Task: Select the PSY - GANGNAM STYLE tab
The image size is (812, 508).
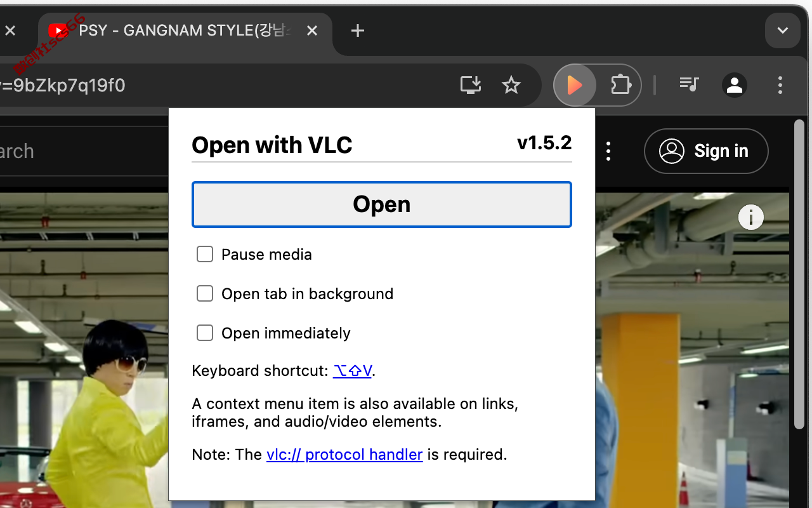Action: 184,30
